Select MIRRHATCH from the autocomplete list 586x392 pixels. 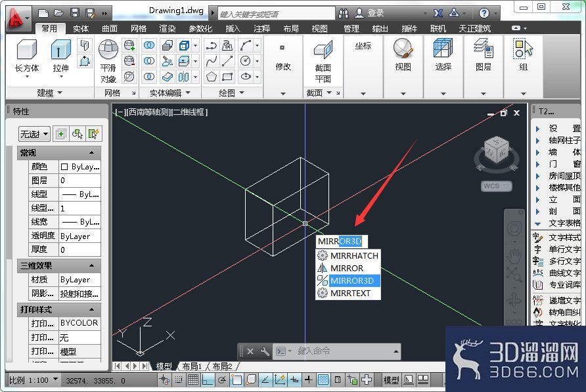pyautogui.click(x=348, y=255)
